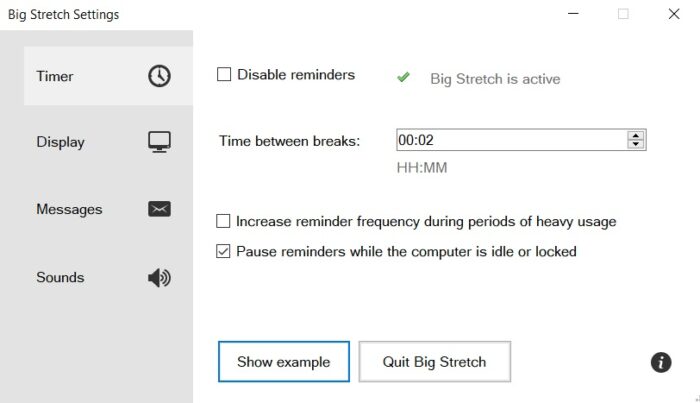Open the Display settings tab
The width and height of the screenshot is (700, 403).
(61, 142)
